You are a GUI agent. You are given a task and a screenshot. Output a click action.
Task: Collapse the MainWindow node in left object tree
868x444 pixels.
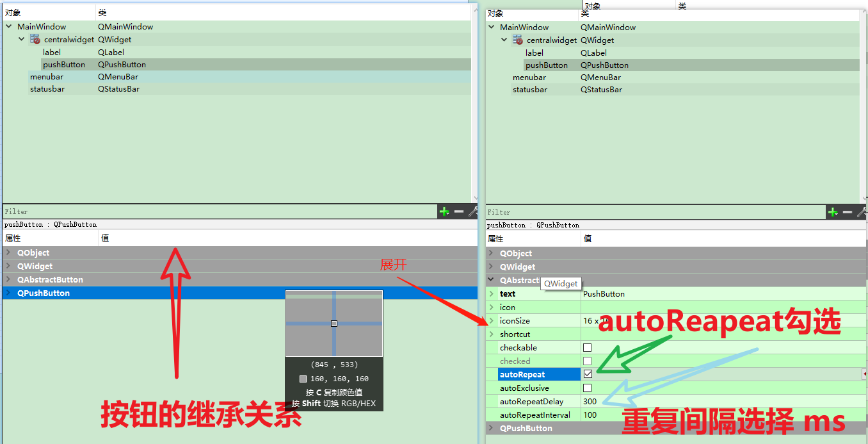click(x=8, y=26)
